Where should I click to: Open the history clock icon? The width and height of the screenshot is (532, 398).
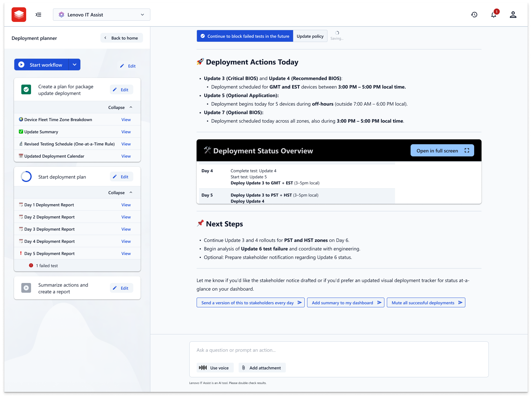point(474,15)
